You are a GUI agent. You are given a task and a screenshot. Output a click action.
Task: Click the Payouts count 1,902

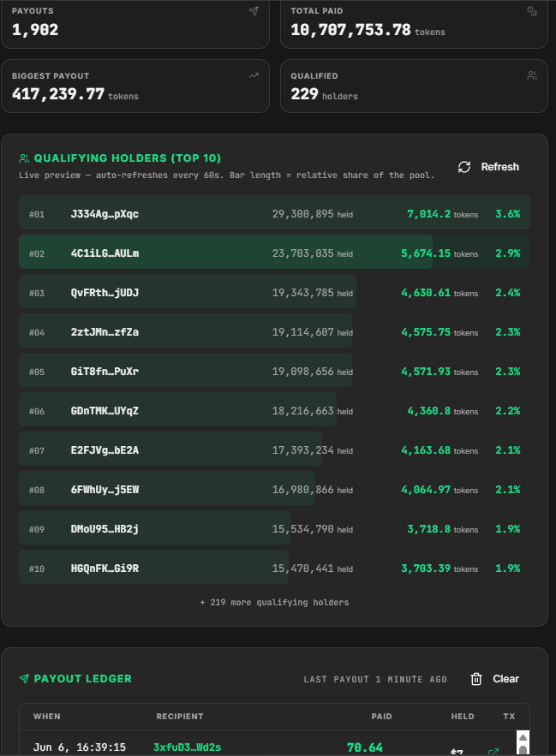[x=35, y=30]
